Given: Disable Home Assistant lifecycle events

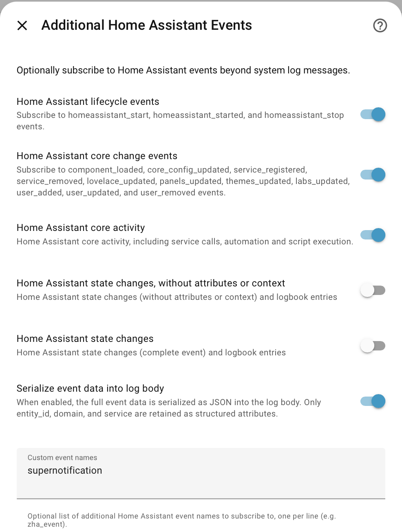Looking at the screenshot, I should (x=372, y=115).
